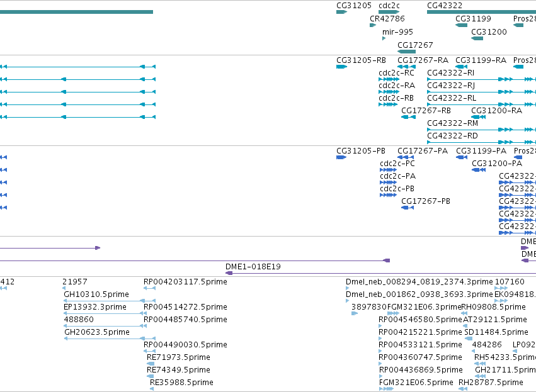Select protein CG31200-PA
The image size is (536, 392).
coord(497,164)
